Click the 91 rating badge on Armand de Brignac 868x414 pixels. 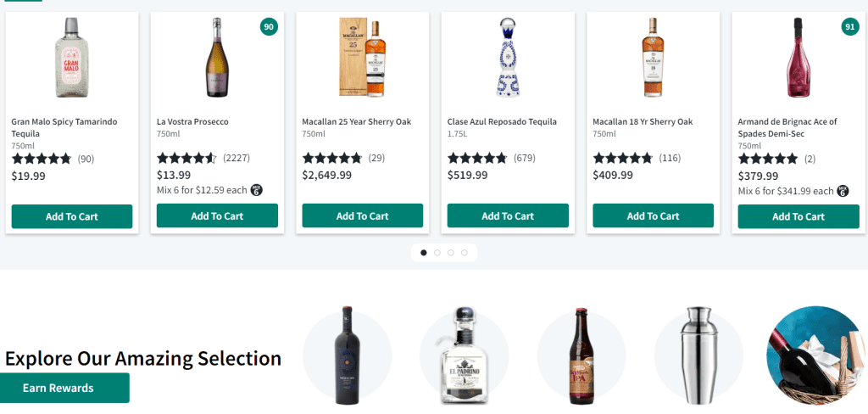point(850,27)
